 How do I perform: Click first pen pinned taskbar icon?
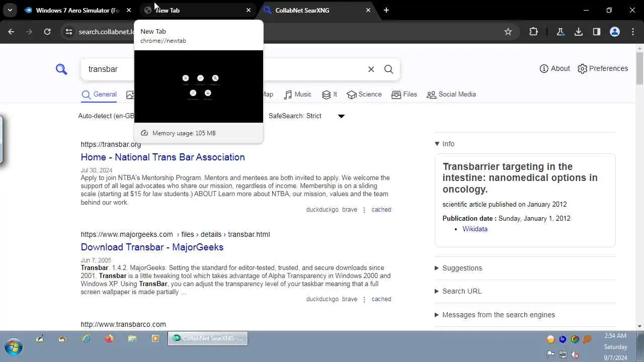click(x=40, y=339)
